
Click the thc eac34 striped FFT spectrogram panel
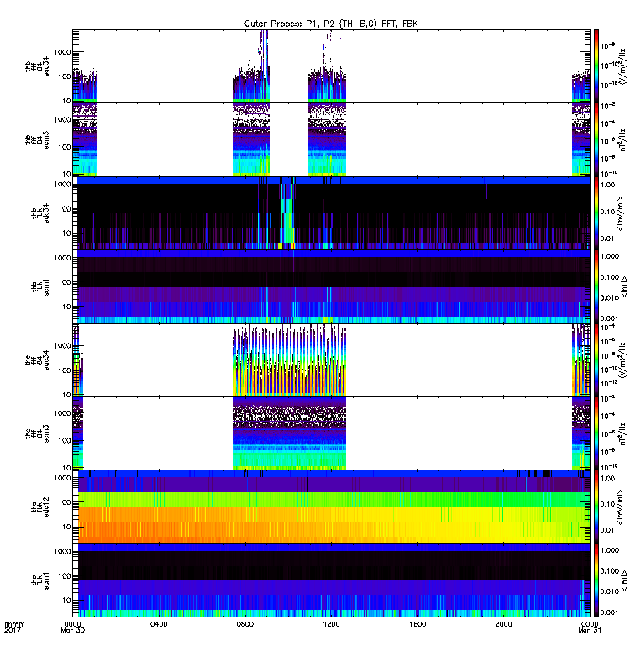331,360
